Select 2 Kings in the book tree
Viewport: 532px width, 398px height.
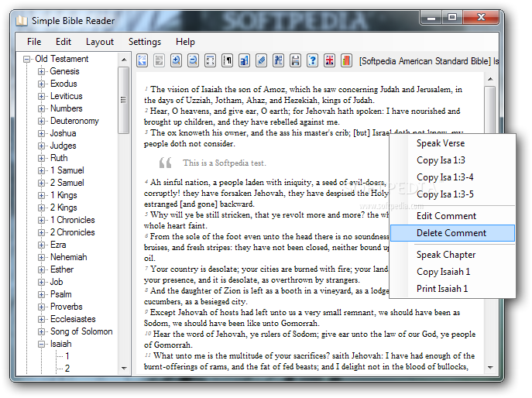tap(63, 208)
